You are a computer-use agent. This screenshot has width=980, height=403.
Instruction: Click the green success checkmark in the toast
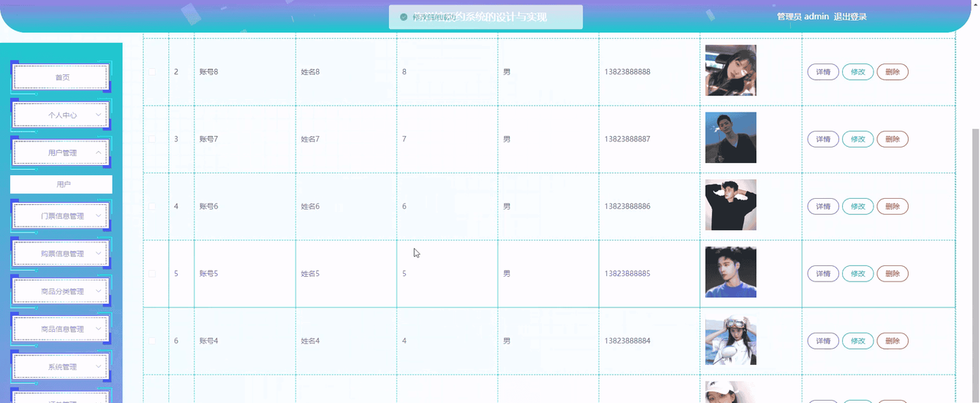pyautogui.click(x=403, y=17)
